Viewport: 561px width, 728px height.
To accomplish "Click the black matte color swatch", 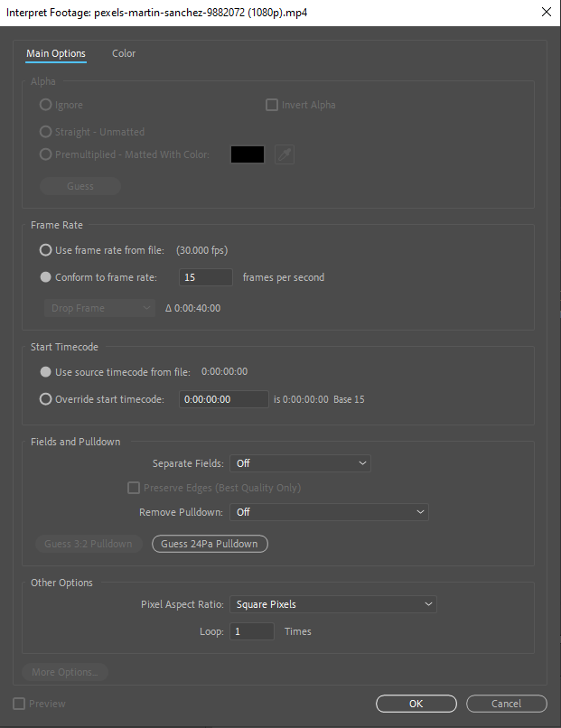I will pyautogui.click(x=248, y=154).
